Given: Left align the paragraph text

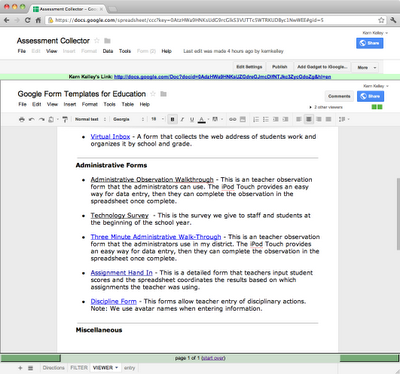Looking at the screenshot, I should 299,119.
